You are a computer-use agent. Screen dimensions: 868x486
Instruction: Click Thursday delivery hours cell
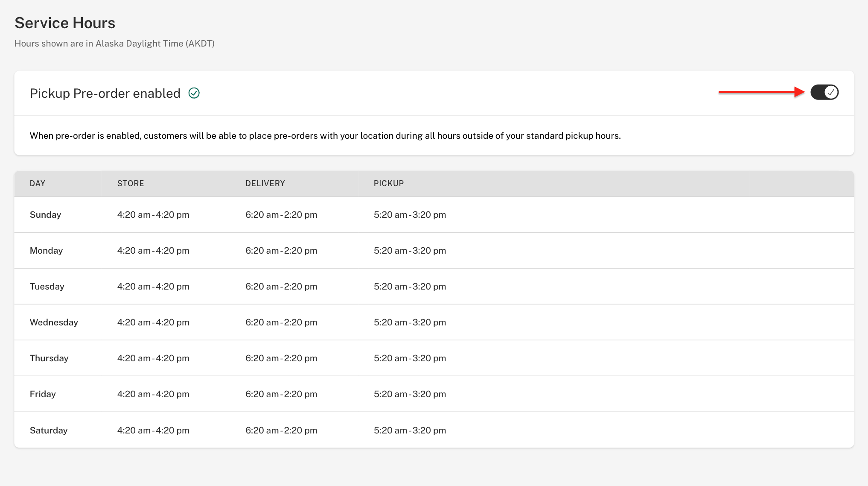pyautogui.click(x=281, y=358)
